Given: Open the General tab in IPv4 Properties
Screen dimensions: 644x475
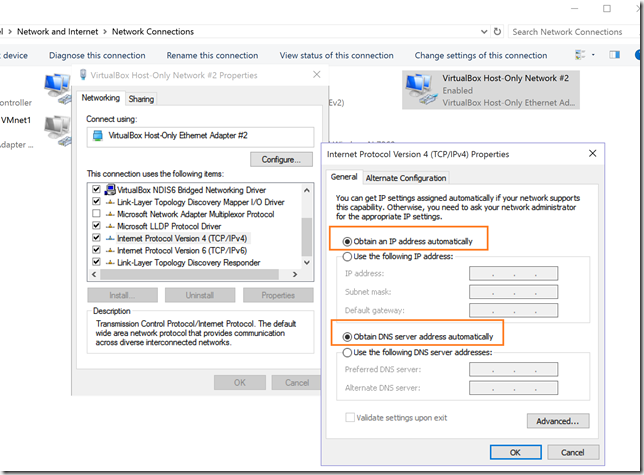Looking at the screenshot, I should (344, 177).
